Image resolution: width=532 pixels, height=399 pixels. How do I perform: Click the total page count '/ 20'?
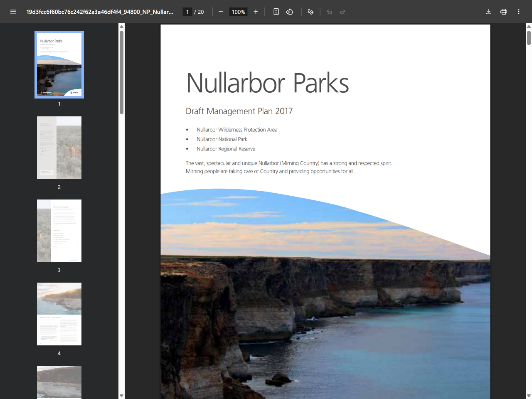199,12
